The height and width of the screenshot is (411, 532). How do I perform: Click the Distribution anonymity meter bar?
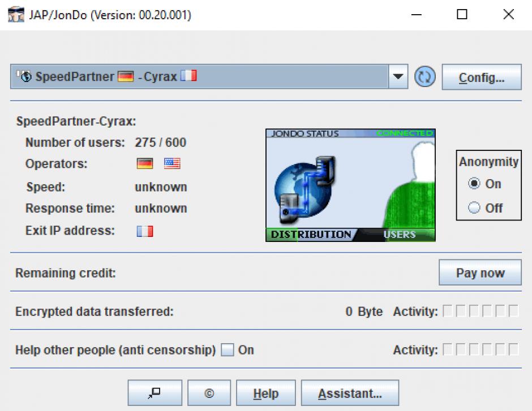pyautogui.click(x=311, y=235)
